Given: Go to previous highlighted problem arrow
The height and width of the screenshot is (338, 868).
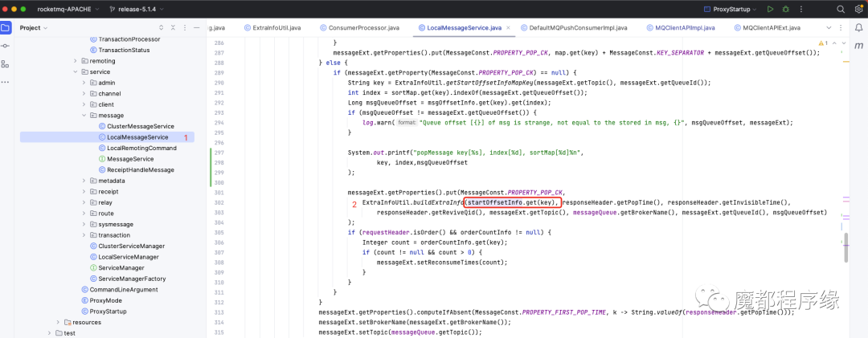Looking at the screenshot, I should 833,43.
